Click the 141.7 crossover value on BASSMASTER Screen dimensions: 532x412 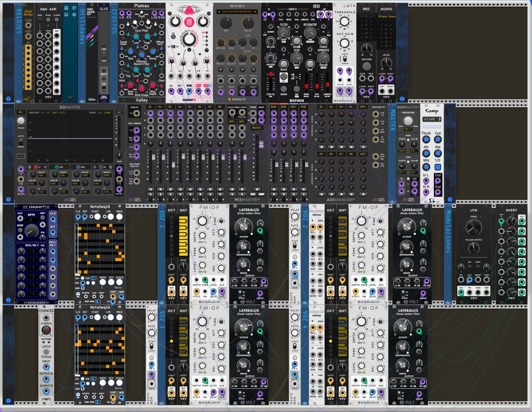408,129
